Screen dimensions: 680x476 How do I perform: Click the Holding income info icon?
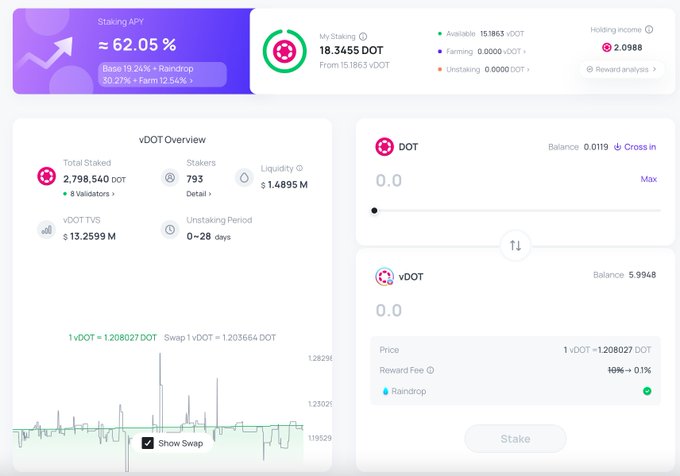click(x=649, y=29)
